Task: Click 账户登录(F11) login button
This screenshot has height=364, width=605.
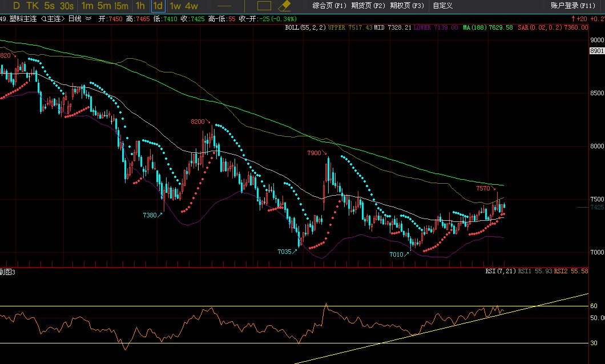Action: coord(573,6)
